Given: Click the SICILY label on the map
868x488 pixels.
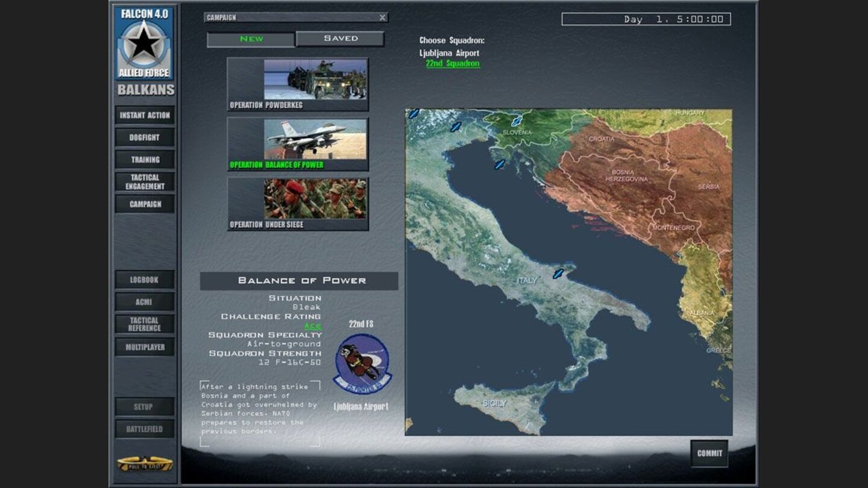Looking at the screenshot, I should click(x=494, y=403).
